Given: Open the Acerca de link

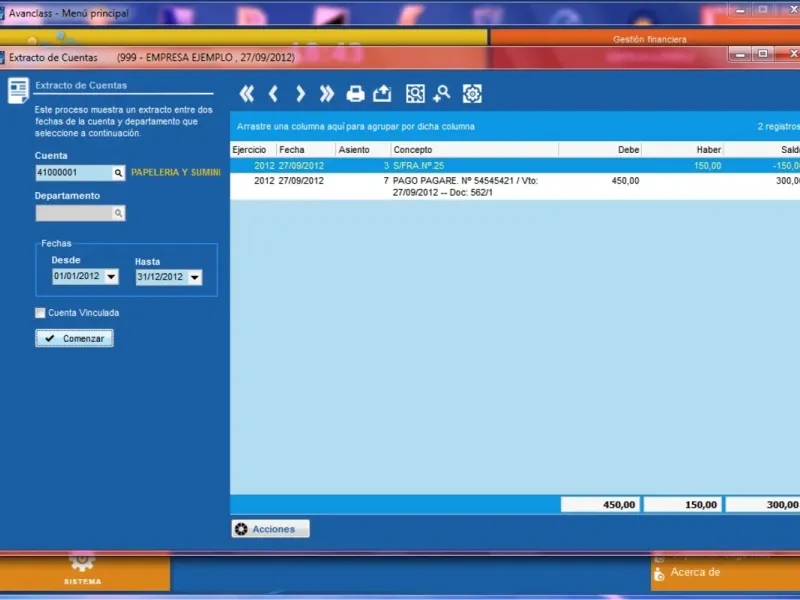Looking at the screenshot, I should pyautogui.click(x=695, y=572).
